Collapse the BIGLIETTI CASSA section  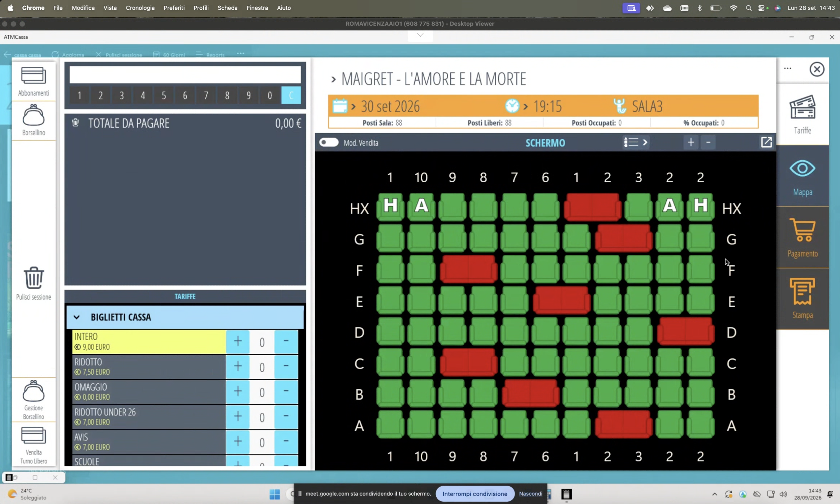coord(77,317)
